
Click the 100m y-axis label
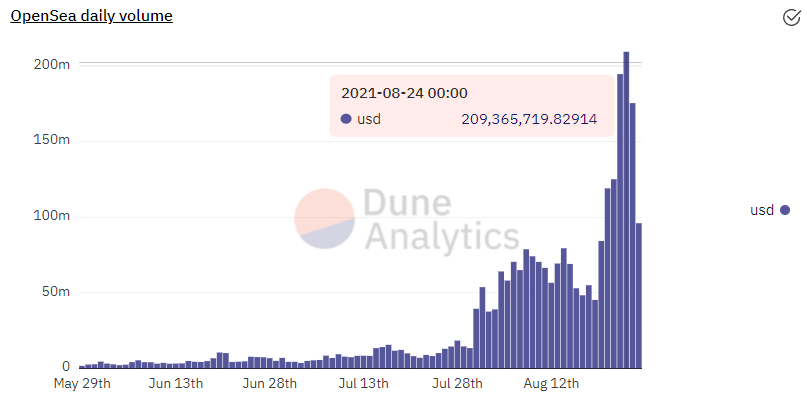point(49,217)
